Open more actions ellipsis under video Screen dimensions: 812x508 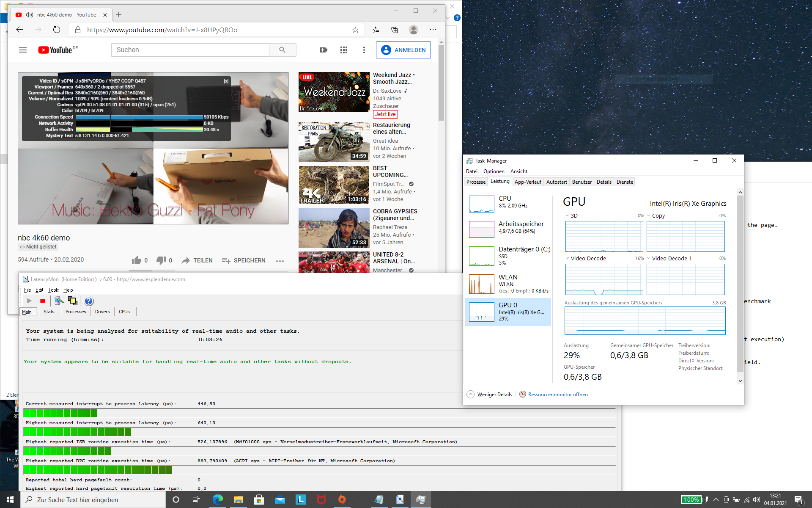tap(280, 261)
